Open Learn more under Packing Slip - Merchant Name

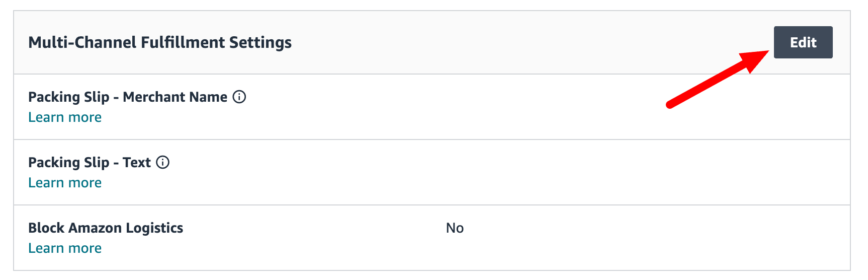pyautogui.click(x=65, y=117)
